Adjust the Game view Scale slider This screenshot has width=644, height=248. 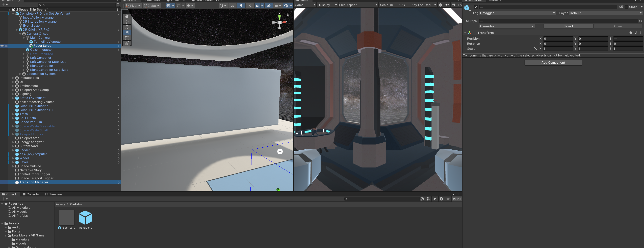pyautogui.click(x=392, y=5)
